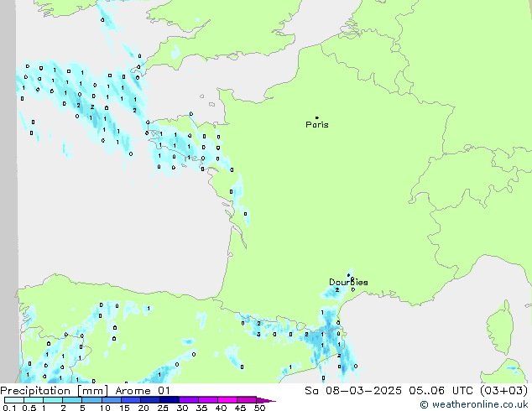The width and height of the screenshot is (532, 411).
Task: Pick the 1–2 mm legend swatch
Action: click(53, 400)
